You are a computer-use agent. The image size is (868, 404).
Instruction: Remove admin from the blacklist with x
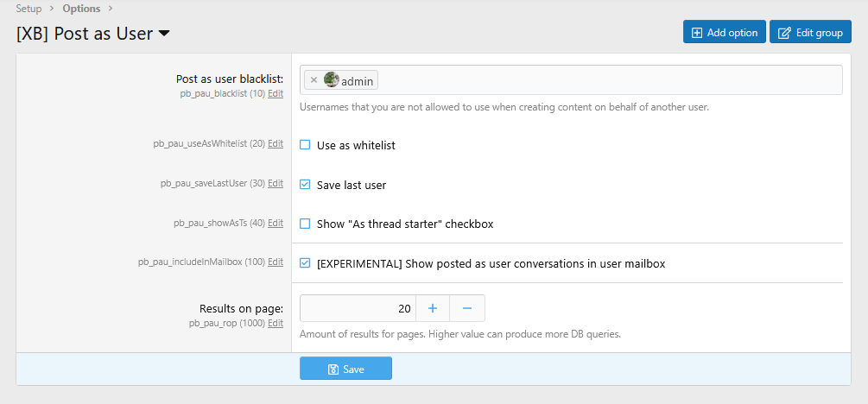[314, 80]
